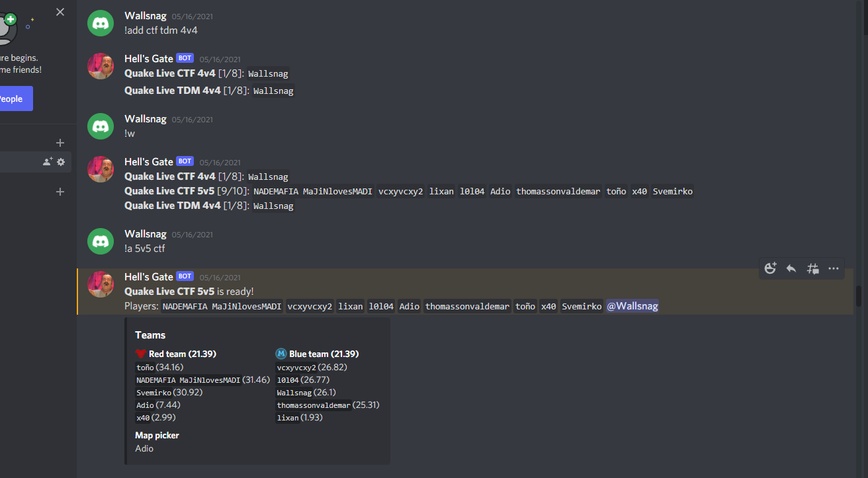Click Adio under the Map picker heading
This screenshot has width=868, height=478.
point(144,448)
